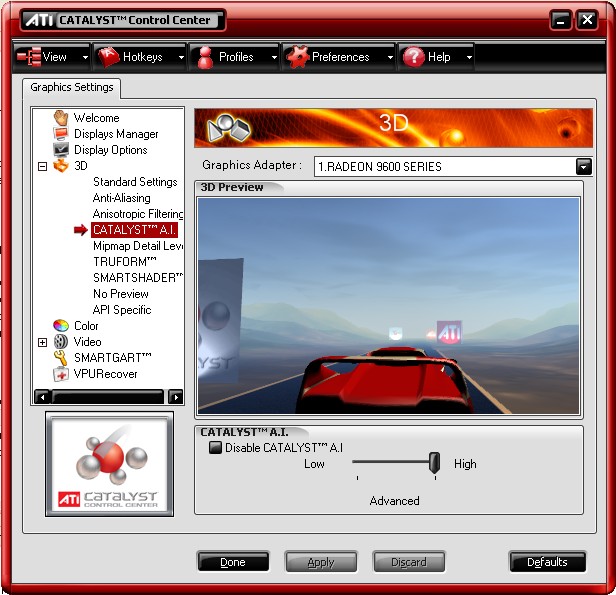The width and height of the screenshot is (616, 595).
Task: Close the Catalyst Control Center window
Action: click(587, 20)
